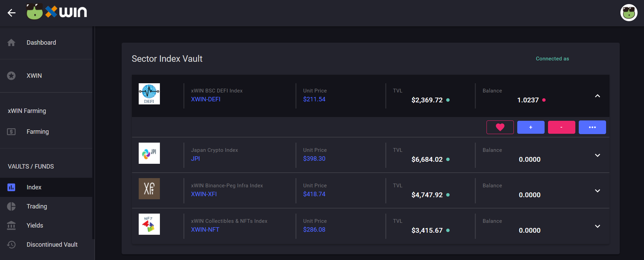Screen dimensions: 644x260
Task: Click the Trading pie chart icon
Action: point(11,206)
